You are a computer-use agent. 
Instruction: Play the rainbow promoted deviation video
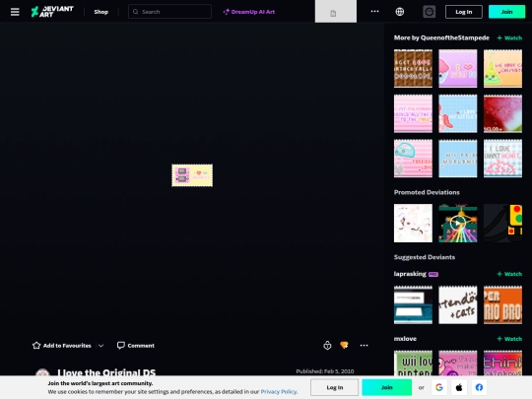coord(458,224)
